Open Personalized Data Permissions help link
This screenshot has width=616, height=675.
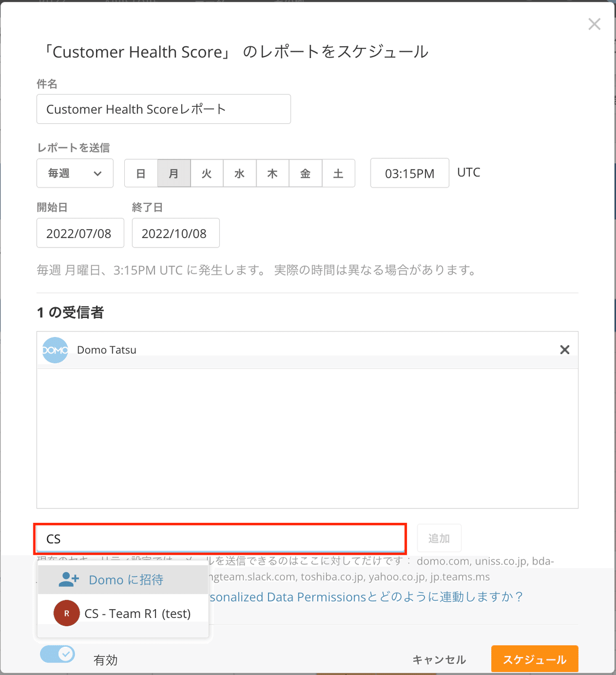click(366, 597)
